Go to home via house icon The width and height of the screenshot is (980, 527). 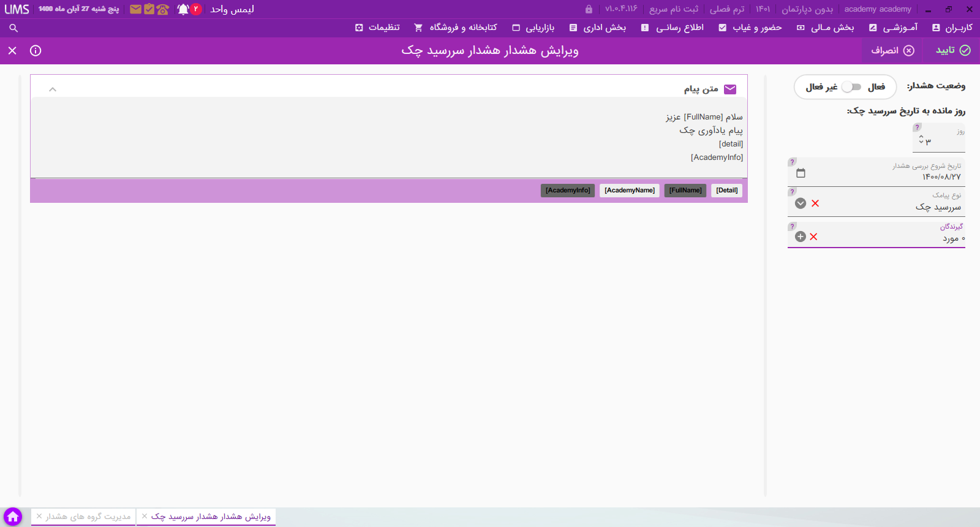click(x=13, y=517)
